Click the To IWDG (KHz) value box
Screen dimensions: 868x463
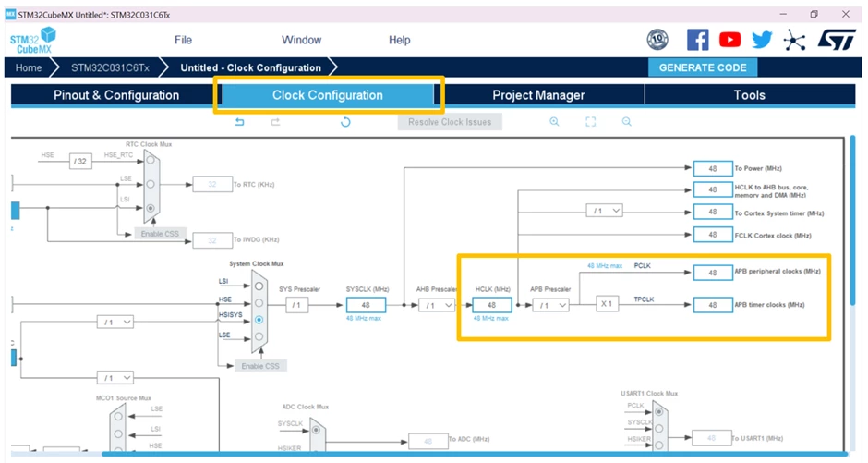point(212,240)
